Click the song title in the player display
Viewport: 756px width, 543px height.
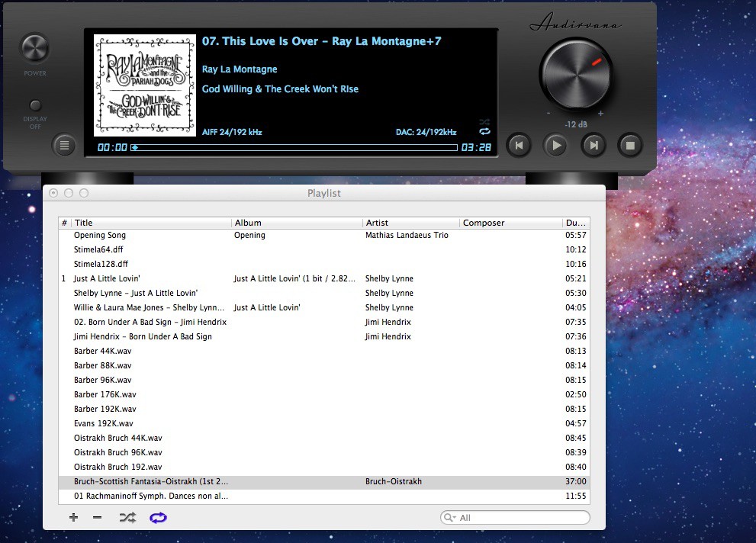click(x=322, y=41)
